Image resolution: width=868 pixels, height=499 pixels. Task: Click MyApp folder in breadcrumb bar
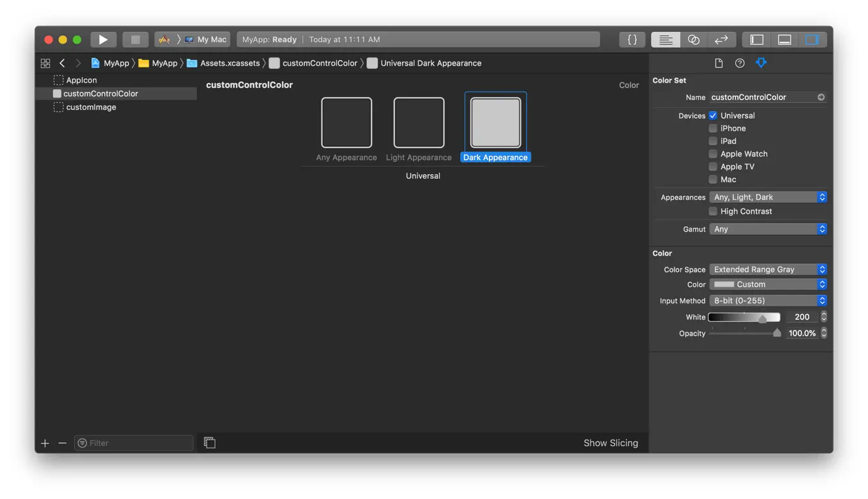coord(158,63)
